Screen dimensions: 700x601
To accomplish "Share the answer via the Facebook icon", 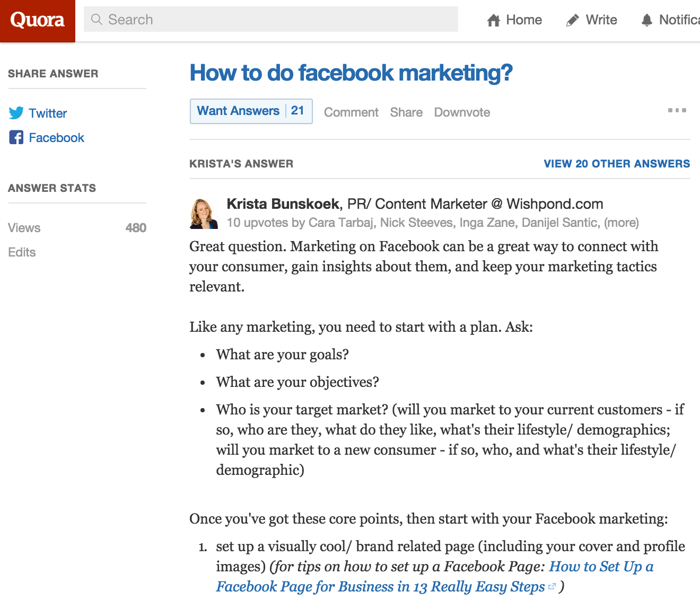I will click(16, 137).
